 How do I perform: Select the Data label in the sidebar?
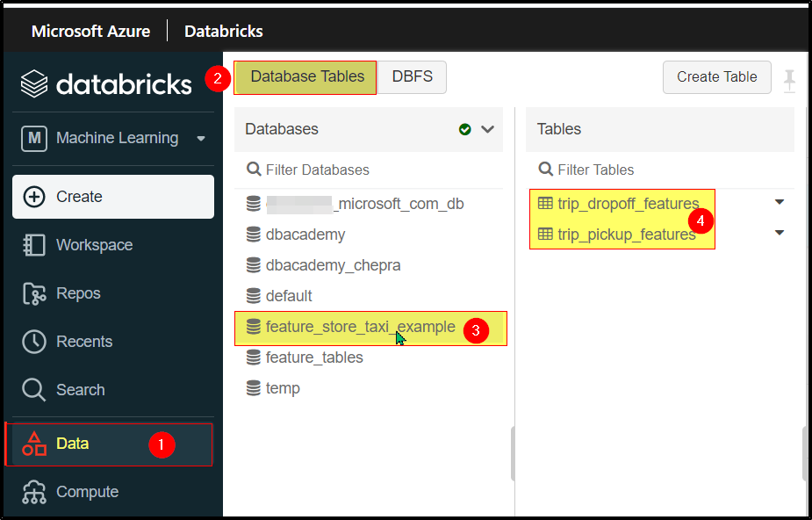click(x=73, y=444)
